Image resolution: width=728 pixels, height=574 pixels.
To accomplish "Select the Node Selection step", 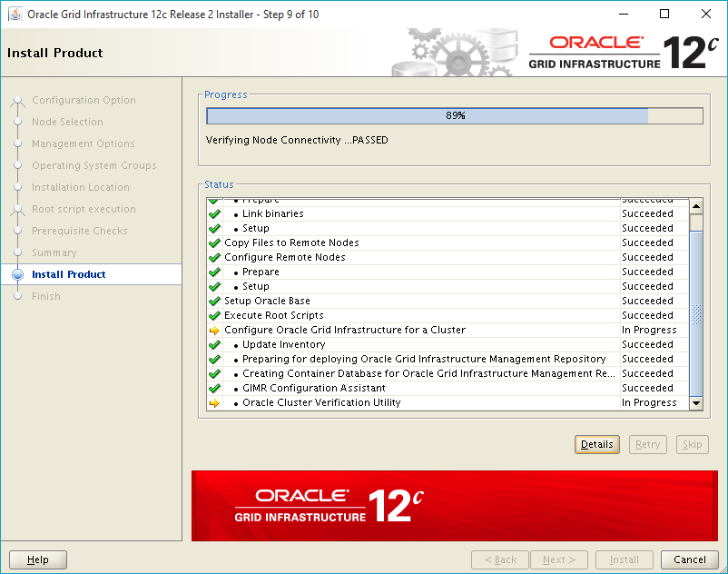I will tap(68, 122).
